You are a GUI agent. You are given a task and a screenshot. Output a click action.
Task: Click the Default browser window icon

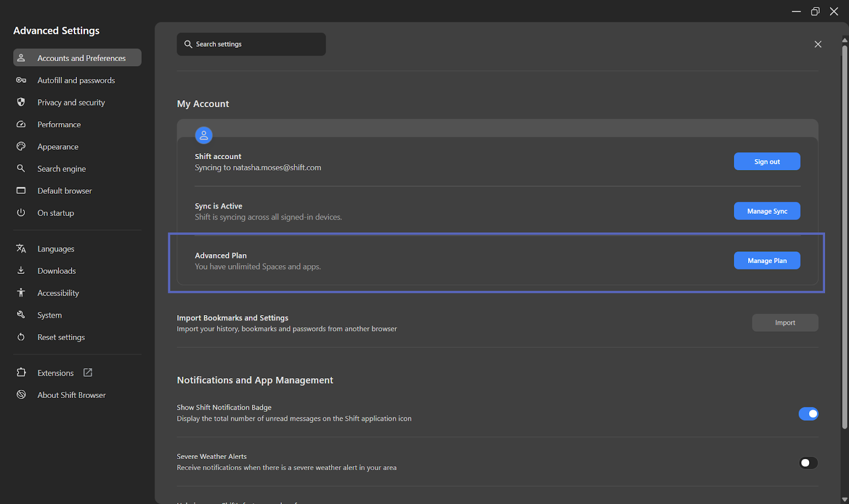(x=21, y=190)
